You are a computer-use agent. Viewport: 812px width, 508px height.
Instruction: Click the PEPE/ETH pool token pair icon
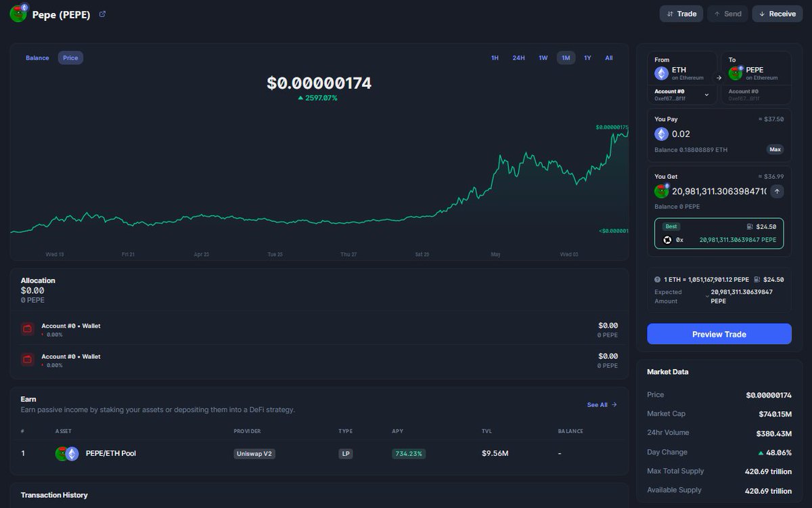67,453
